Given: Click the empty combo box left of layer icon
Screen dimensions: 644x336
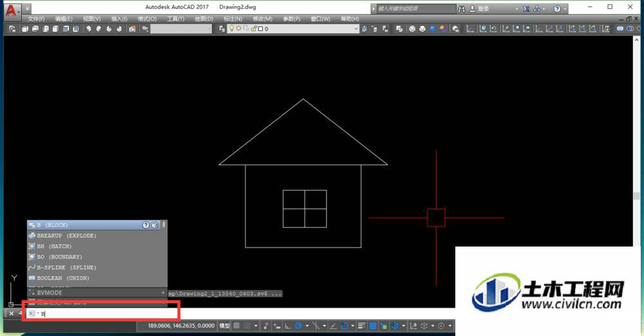Looking at the screenshot, I should click(x=181, y=29).
